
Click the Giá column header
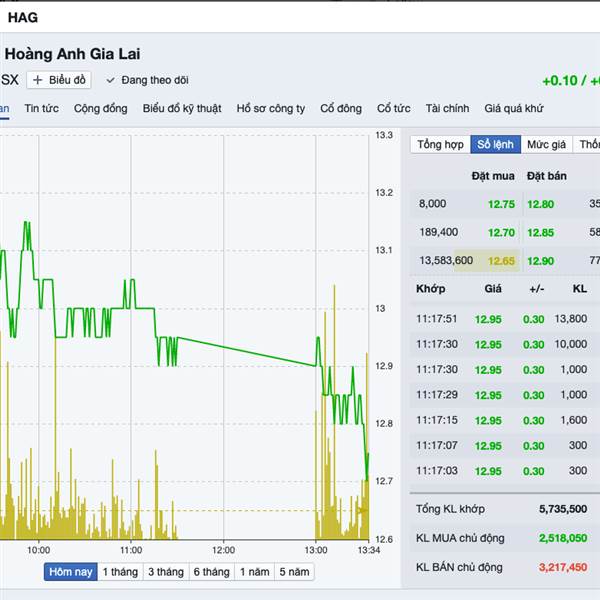[x=493, y=289]
